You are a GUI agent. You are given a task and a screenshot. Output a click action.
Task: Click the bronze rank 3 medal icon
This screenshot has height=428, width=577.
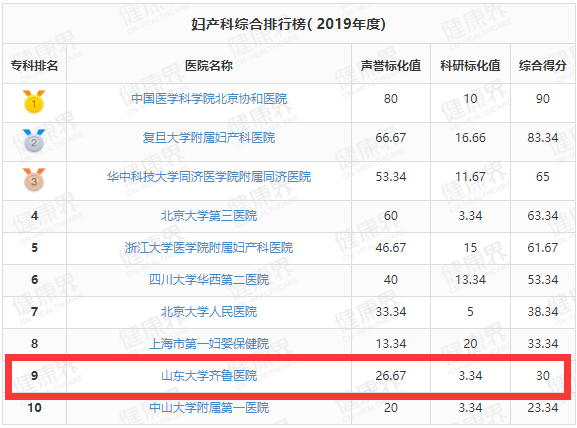point(34,179)
